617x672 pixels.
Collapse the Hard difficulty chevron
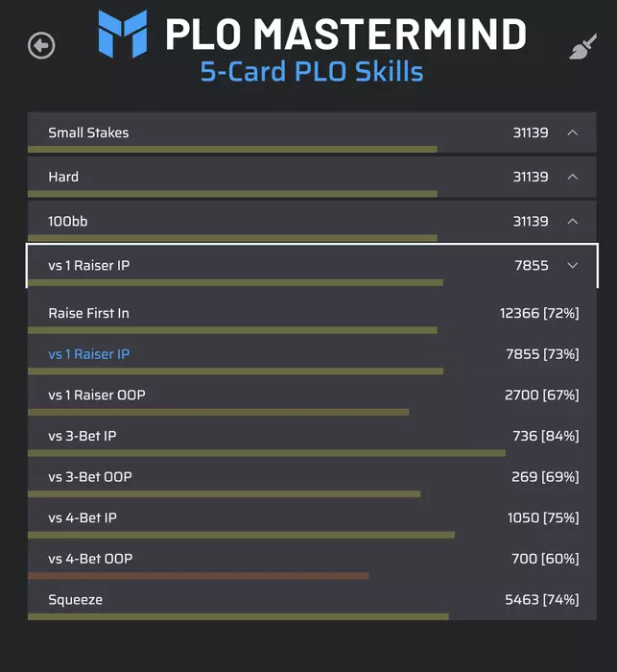point(573,177)
